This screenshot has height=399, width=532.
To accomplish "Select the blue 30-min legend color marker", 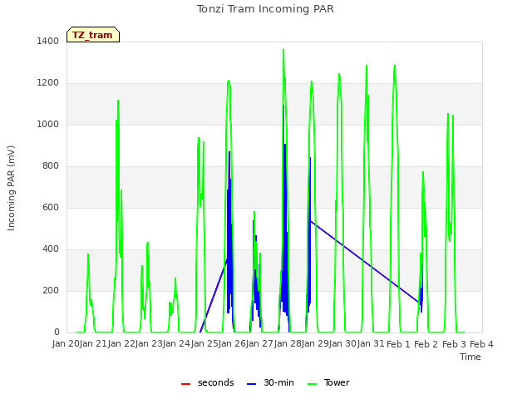I will click(x=251, y=384).
